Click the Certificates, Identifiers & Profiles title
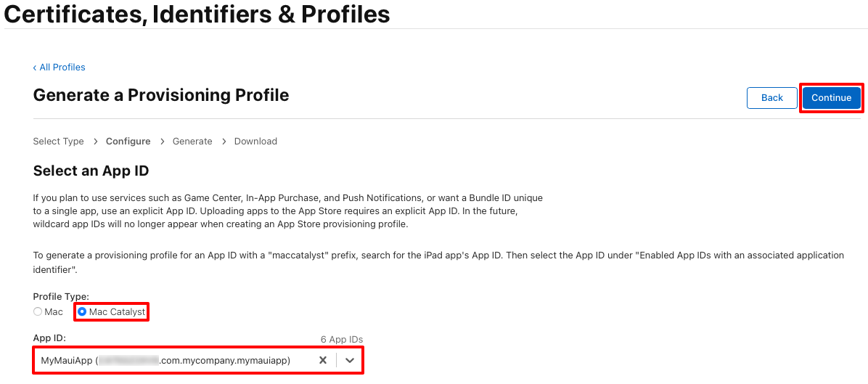This screenshot has width=868, height=384. (197, 14)
